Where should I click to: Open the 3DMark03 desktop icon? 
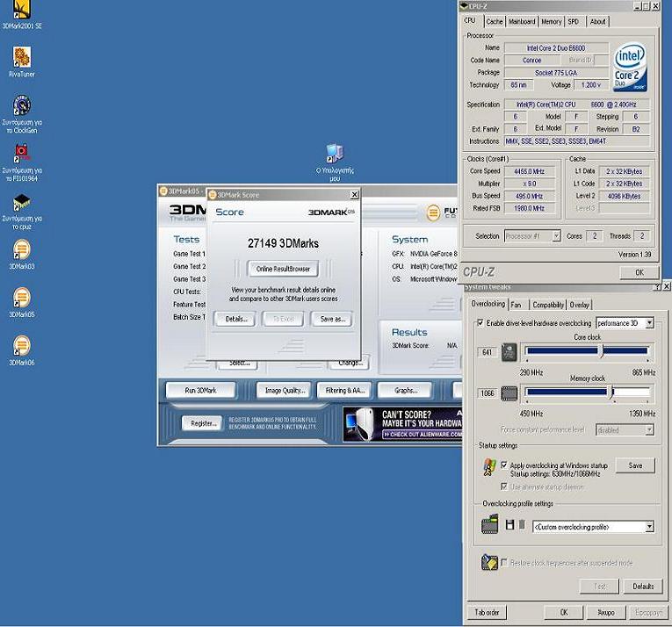[22, 255]
